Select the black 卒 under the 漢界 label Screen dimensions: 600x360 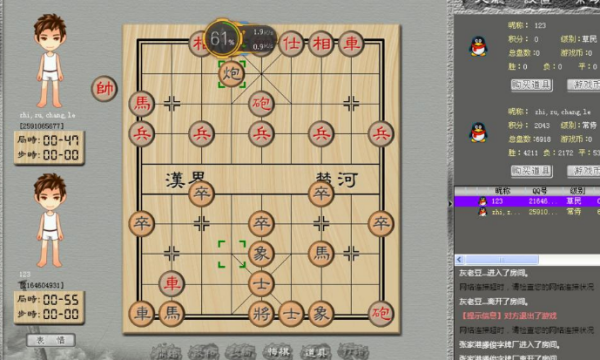point(202,194)
